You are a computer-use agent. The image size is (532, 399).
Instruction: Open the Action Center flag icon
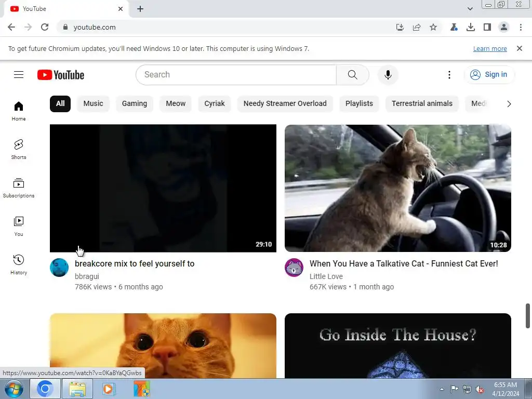coord(454,389)
